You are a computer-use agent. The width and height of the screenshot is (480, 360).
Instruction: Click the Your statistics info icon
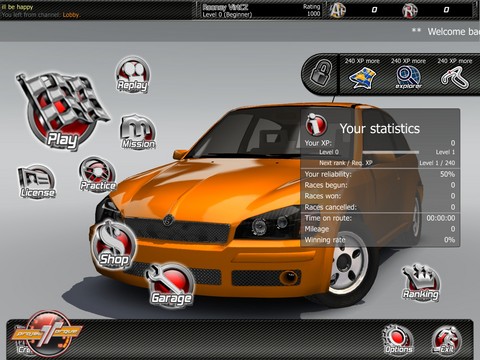[x=316, y=124]
